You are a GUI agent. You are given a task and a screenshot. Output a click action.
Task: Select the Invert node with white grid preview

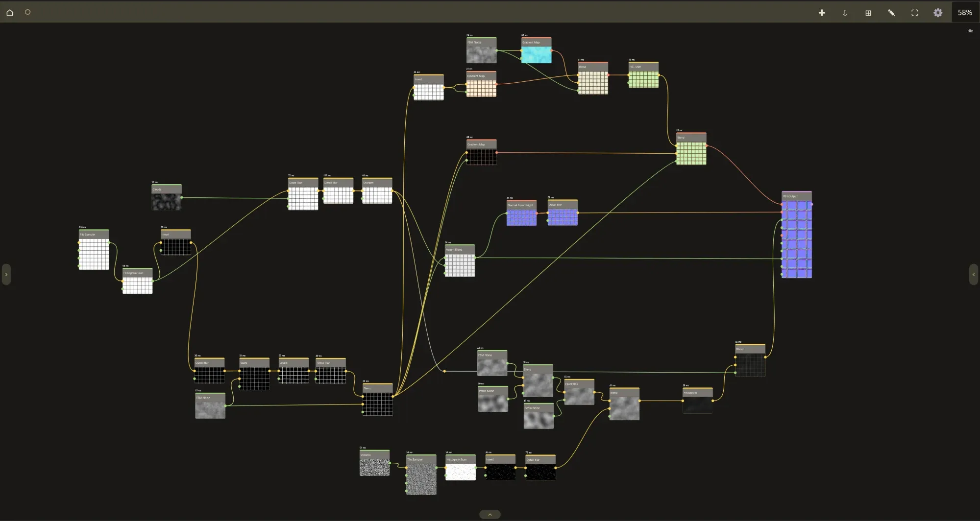[429, 87]
